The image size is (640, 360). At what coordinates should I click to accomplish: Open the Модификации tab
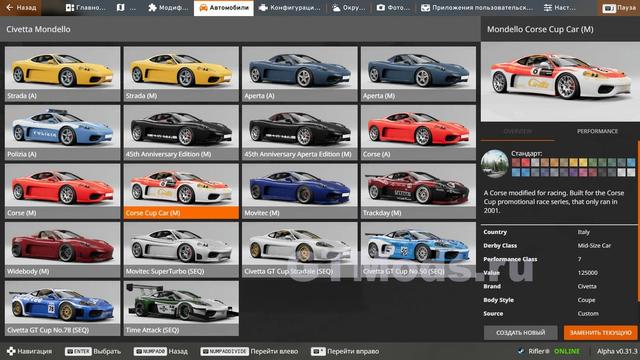tap(168, 8)
